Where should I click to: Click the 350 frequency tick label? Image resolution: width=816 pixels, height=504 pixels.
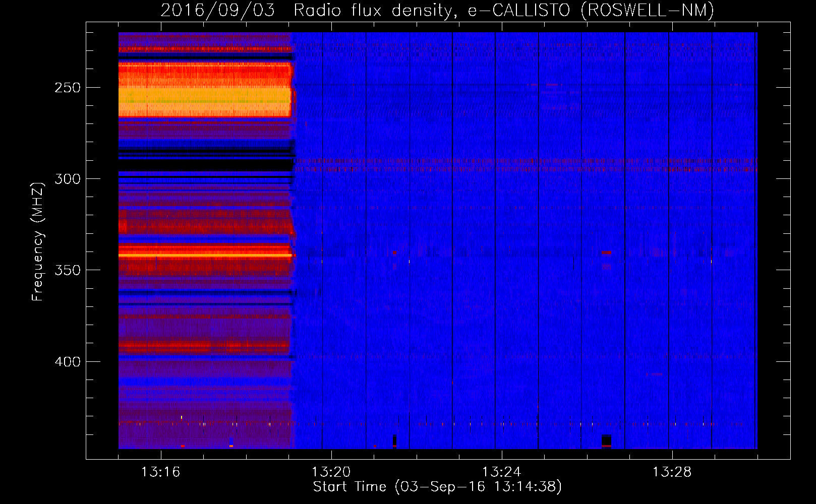pyautogui.click(x=67, y=270)
